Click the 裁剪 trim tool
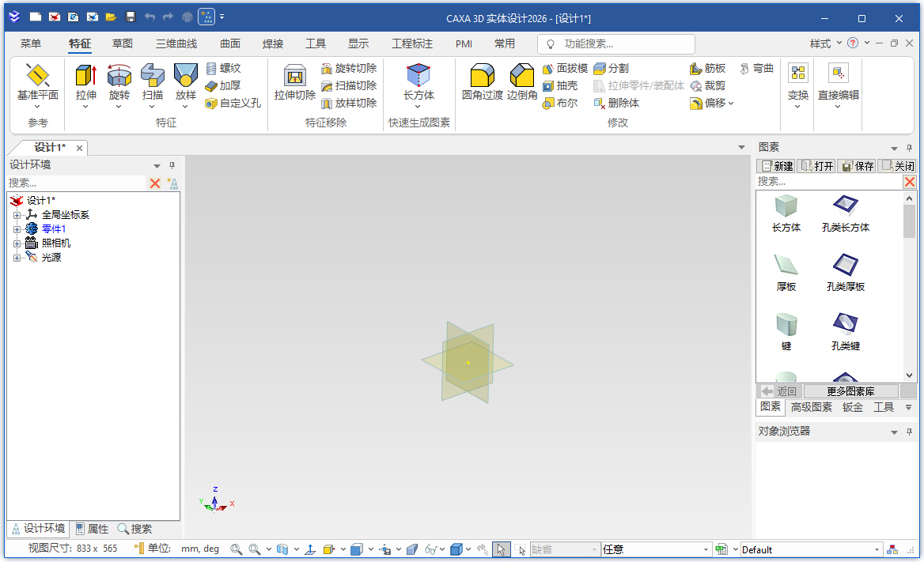Viewport: 924px width, 562px height. click(708, 86)
